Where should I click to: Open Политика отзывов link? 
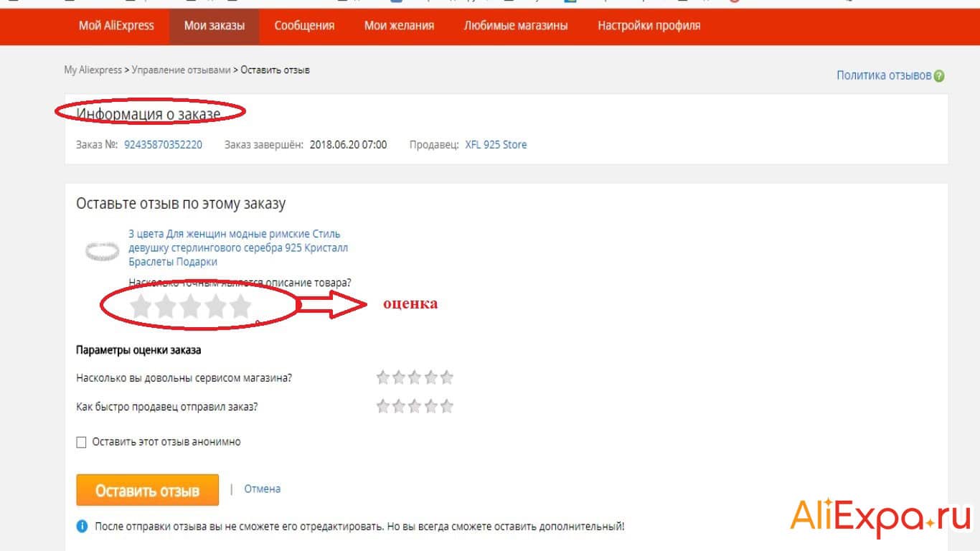point(884,75)
